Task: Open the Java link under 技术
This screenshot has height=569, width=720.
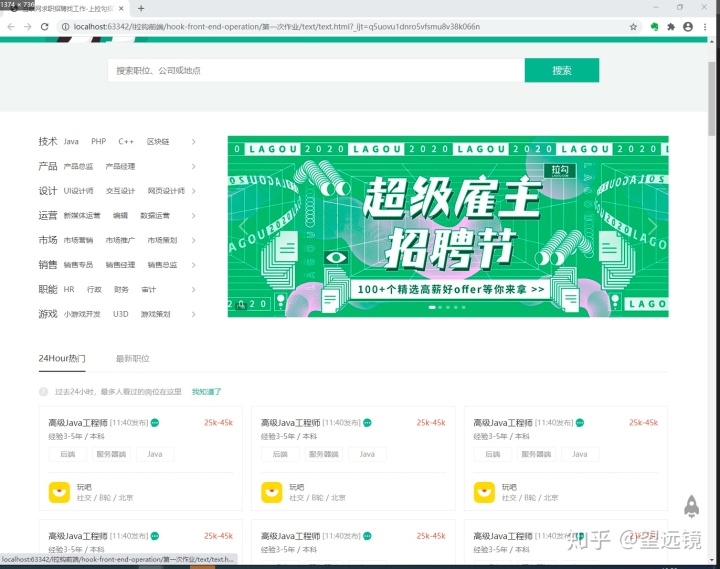Action: click(x=71, y=141)
